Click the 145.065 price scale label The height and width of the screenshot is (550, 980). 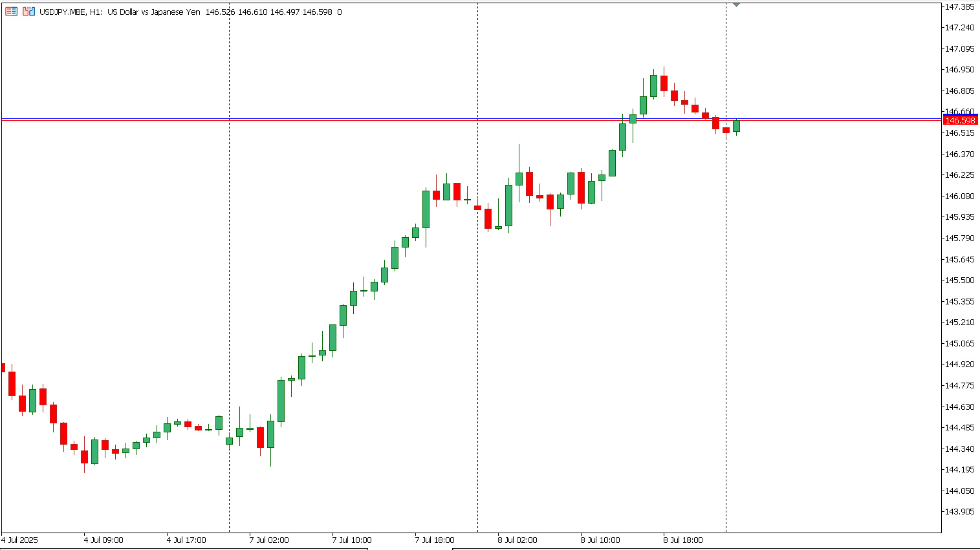click(960, 344)
